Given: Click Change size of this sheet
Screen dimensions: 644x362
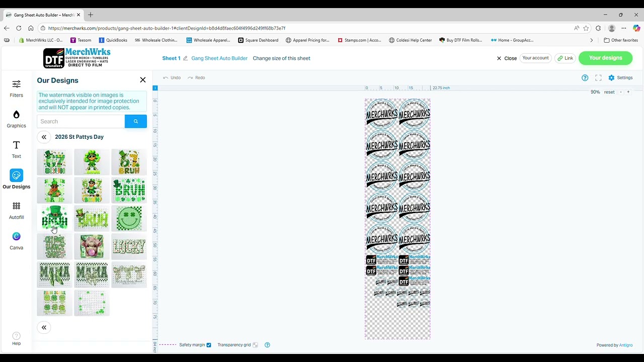Looking at the screenshot, I should click(281, 58).
